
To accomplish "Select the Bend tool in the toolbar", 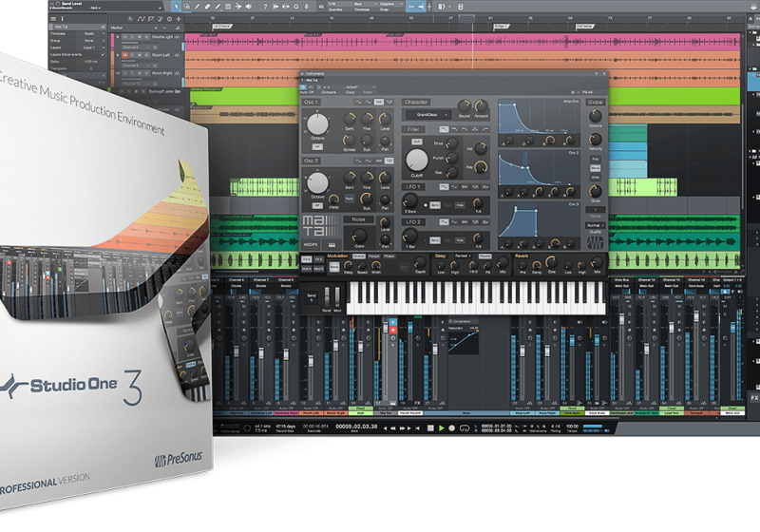I will tap(238, 7).
